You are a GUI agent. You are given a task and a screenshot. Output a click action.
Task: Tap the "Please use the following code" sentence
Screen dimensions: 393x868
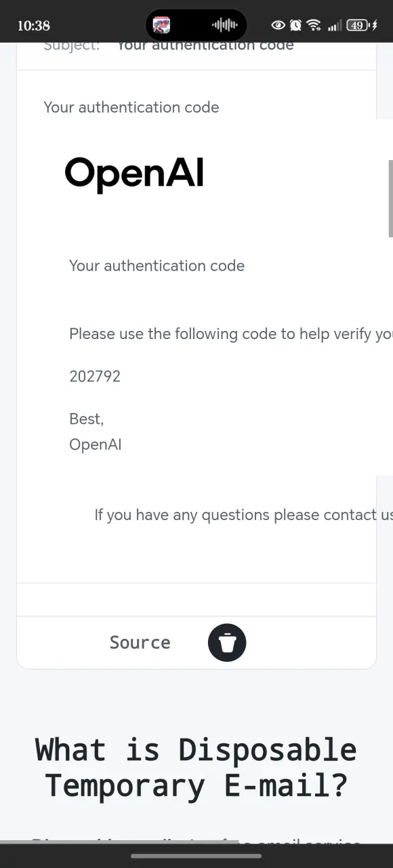click(231, 334)
